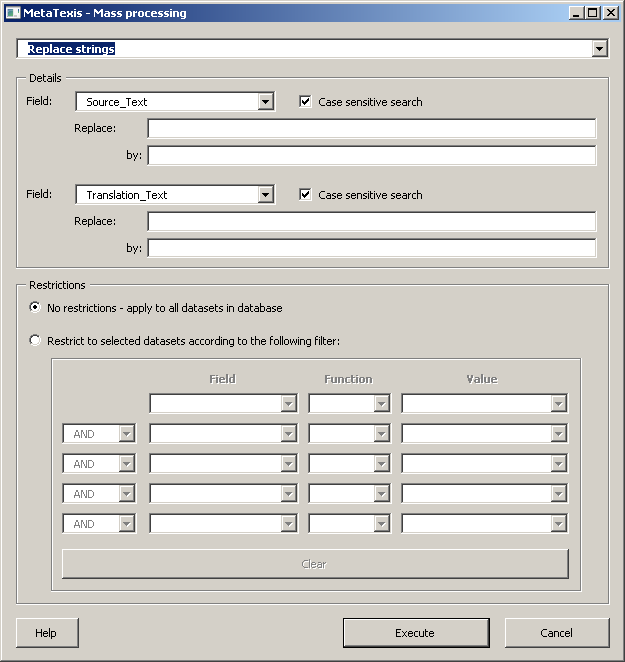Open the first row Function filter dropdown
This screenshot has width=625, height=662.
pyautogui.click(x=381, y=404)
